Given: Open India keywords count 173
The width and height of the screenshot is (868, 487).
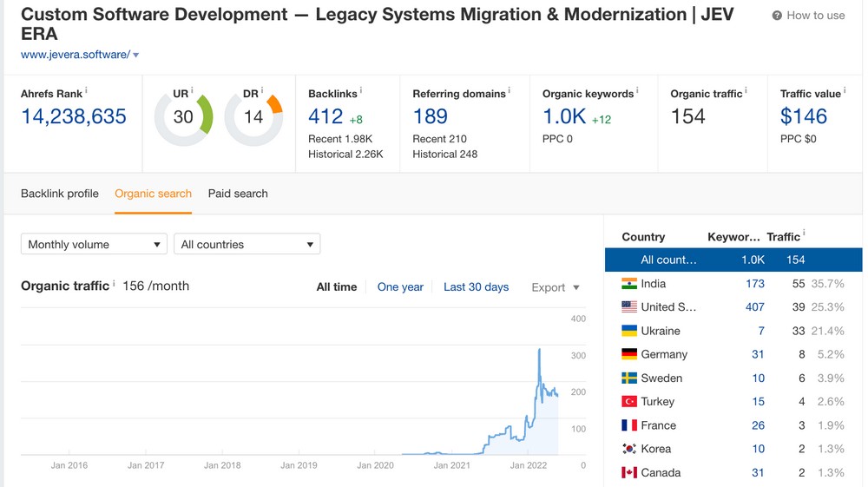Looking at the screenshot, I should pos(755,283).
